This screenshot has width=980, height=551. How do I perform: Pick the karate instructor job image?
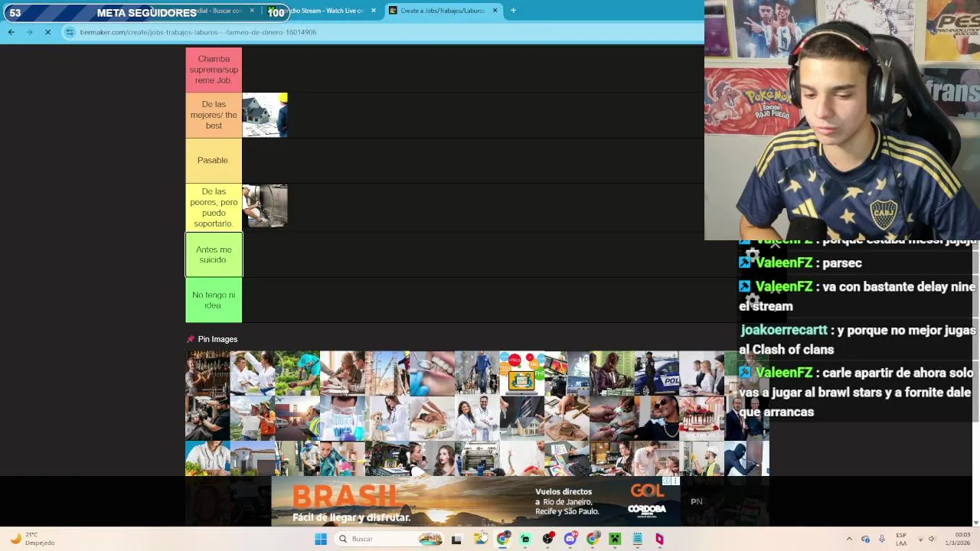(x=253, y=373)
